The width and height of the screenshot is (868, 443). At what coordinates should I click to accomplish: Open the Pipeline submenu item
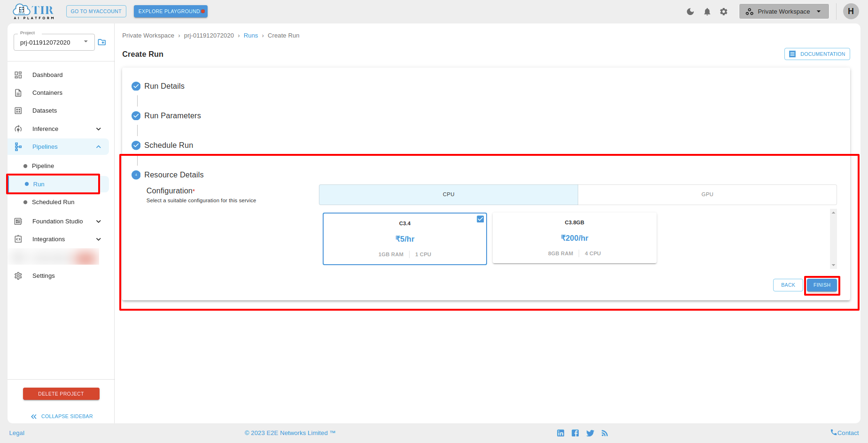(x=43, y=166)
